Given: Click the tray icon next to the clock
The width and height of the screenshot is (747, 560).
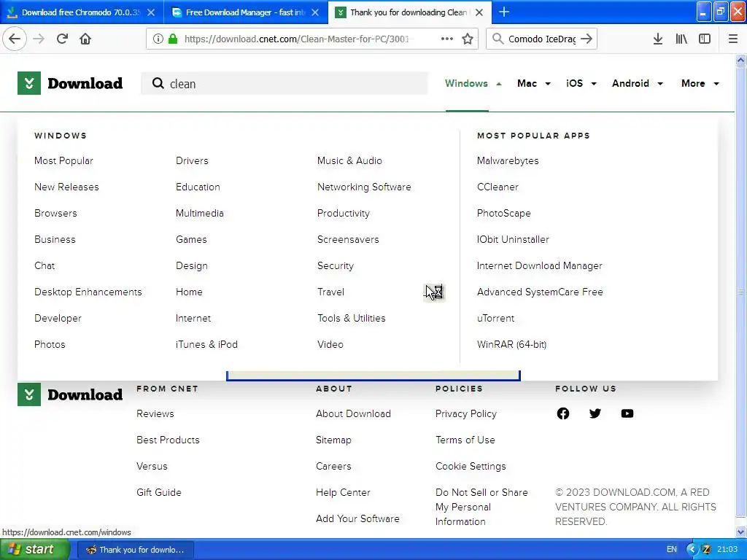Looking at the screenshot, I should 706,549.
